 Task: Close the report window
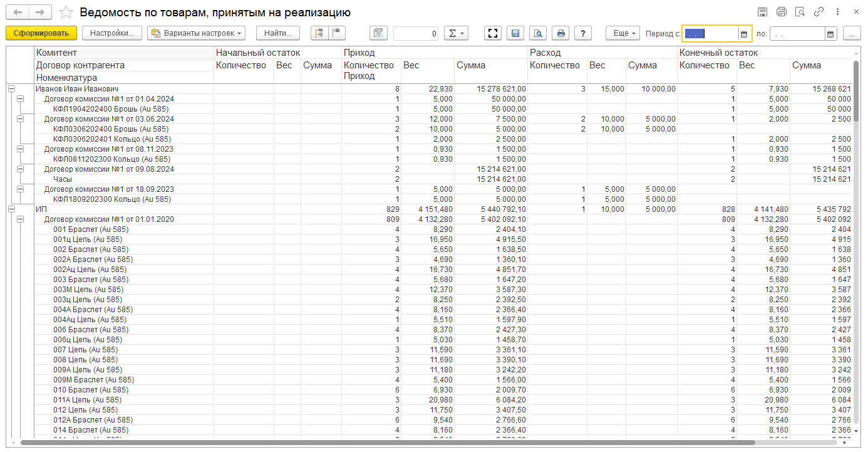click(x=856, y=12)
